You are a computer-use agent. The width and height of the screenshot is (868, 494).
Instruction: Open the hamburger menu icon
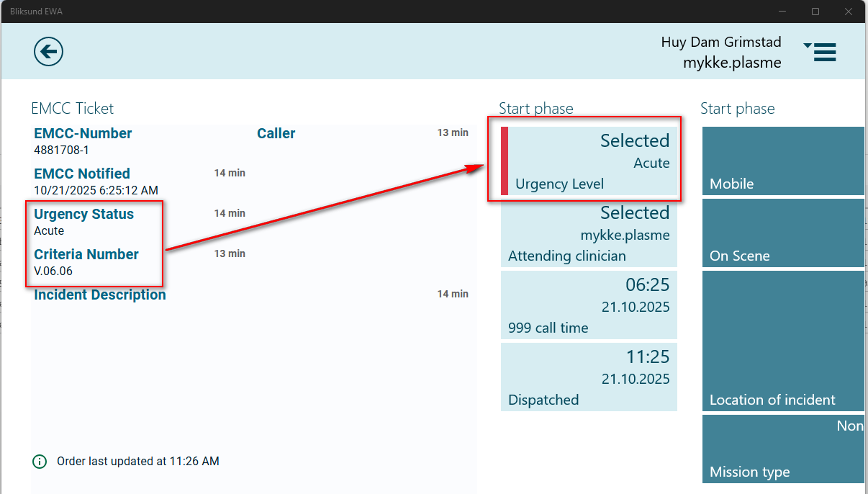tap(820, 52)
